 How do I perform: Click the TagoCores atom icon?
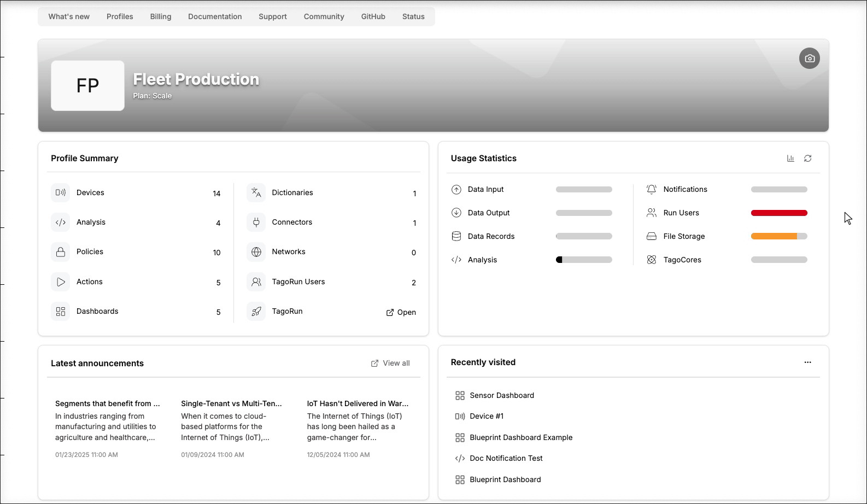click(652, 260)
